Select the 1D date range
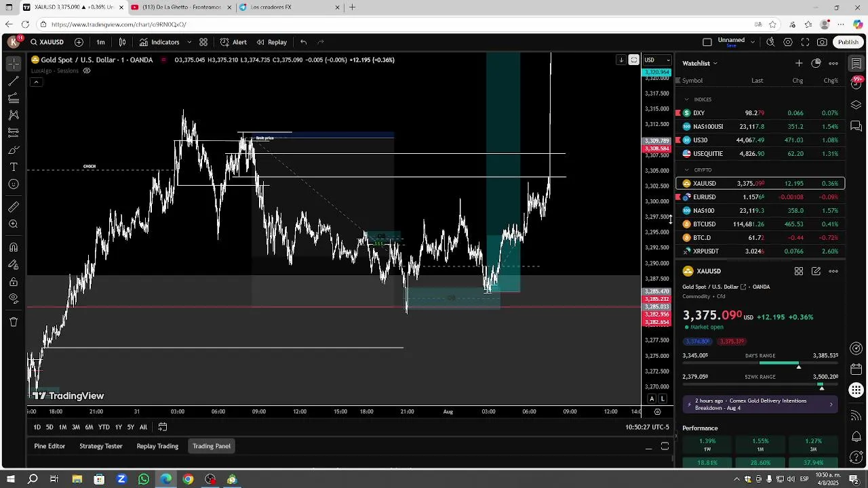Image resolution: width=868 pixels, height=488 pixels. point(37,427)
